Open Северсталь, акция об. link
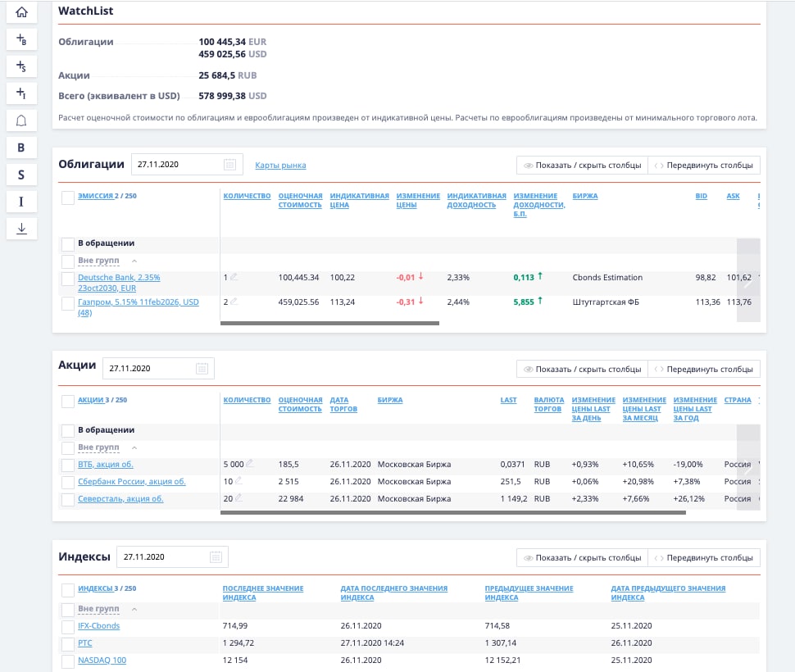 click(120, 499)
